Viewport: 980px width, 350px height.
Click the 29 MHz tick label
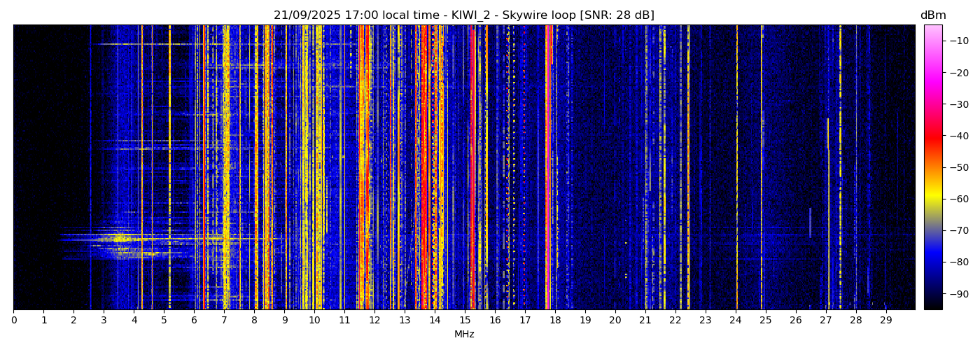(x=885, y=320)
